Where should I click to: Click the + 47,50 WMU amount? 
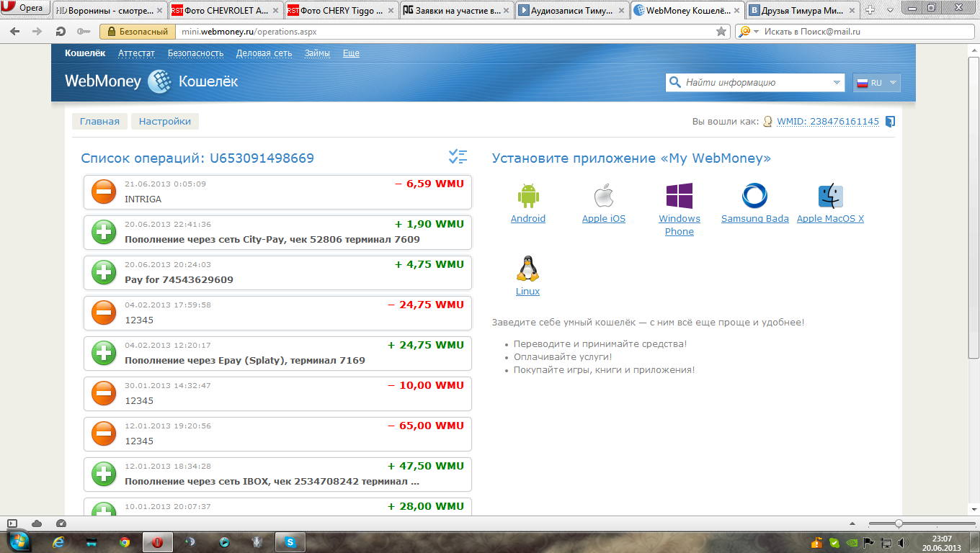(x=426, y=466)
